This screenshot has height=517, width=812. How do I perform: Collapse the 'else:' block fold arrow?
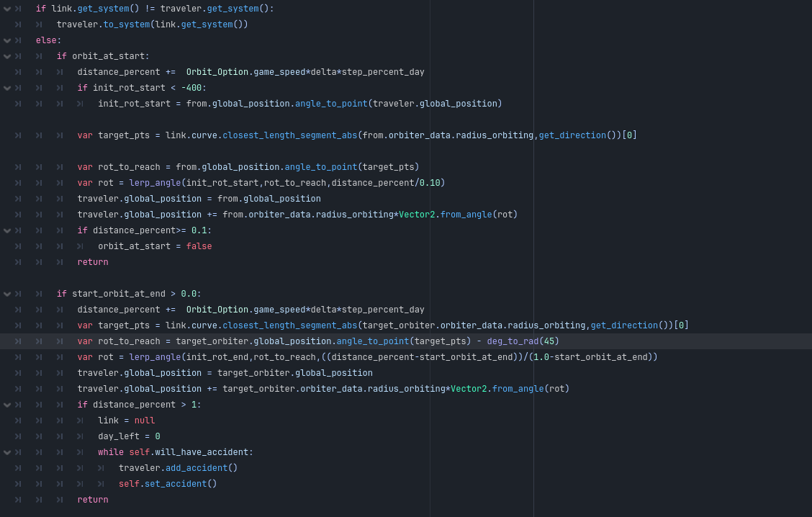[7, 40]
